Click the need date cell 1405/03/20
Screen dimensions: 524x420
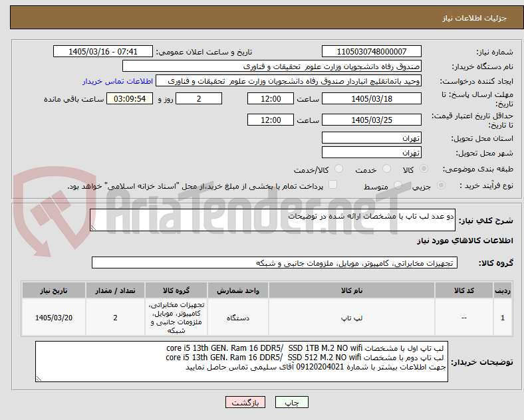(54, 318)
